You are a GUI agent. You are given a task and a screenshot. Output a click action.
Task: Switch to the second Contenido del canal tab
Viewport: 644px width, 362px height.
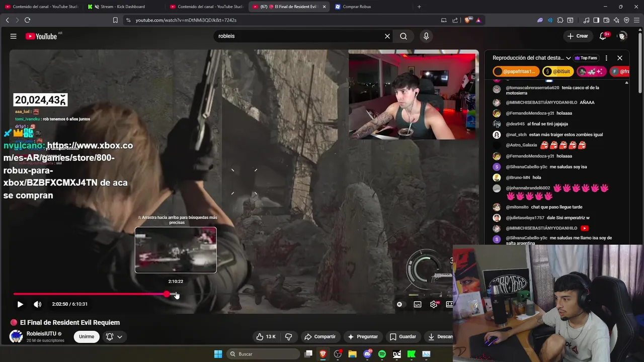(x=206, y=7)
